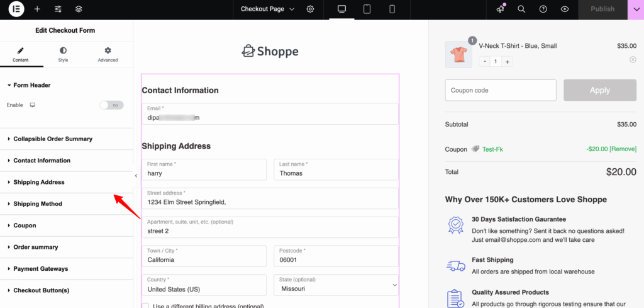Check Use a different billing address
The width and height of the screenshot is (644, 308).
tap(145, 306)
